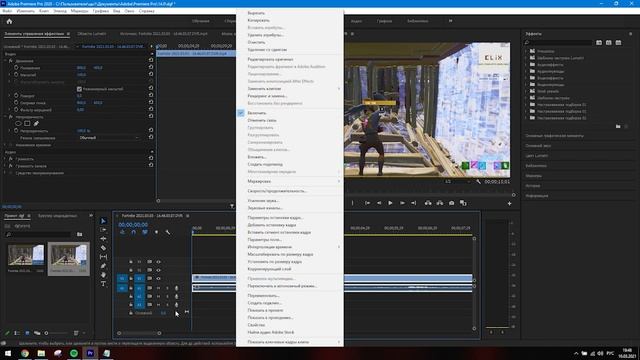Click add marker icon in timeline header
The width and height of the screenshot is (640, 360).
[x=156, y=232]
